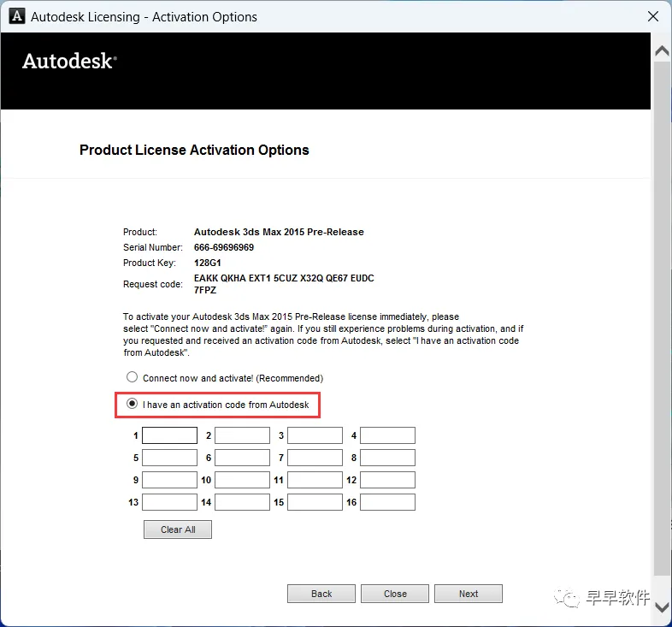
Task: Click the Request code: label
Action: coord(152,284)
